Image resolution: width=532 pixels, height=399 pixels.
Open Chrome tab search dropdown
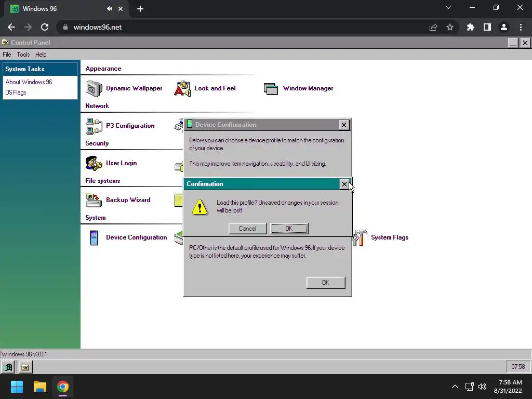pyautogui.click(x=448, y=7)
